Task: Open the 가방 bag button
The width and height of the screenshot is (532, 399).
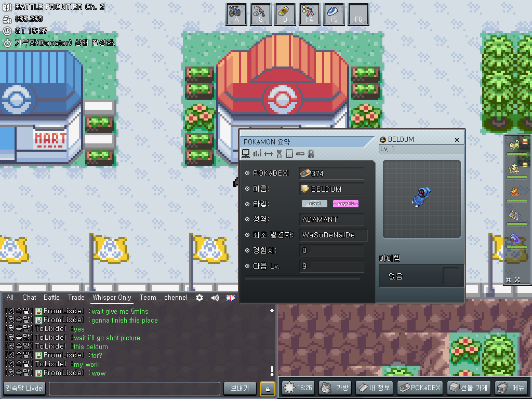Action: tap(335, 388)
